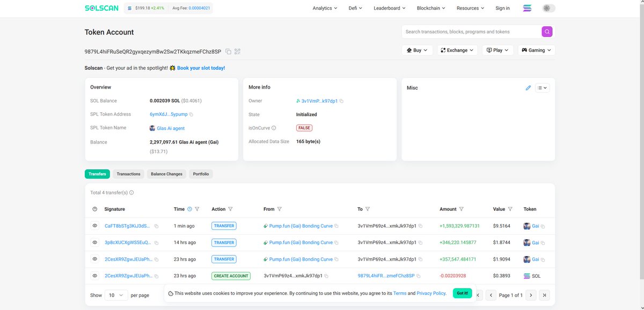The image size is (644, 310).
Task: Accept cookies with Got it! button
Action: coord(463,293)
